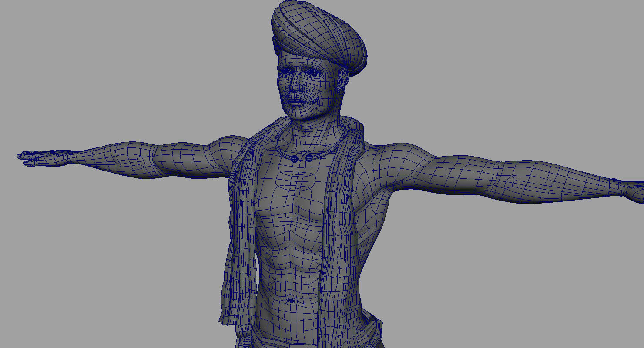
Task: Click the left bead of the necklace
Action: [295, 159]
